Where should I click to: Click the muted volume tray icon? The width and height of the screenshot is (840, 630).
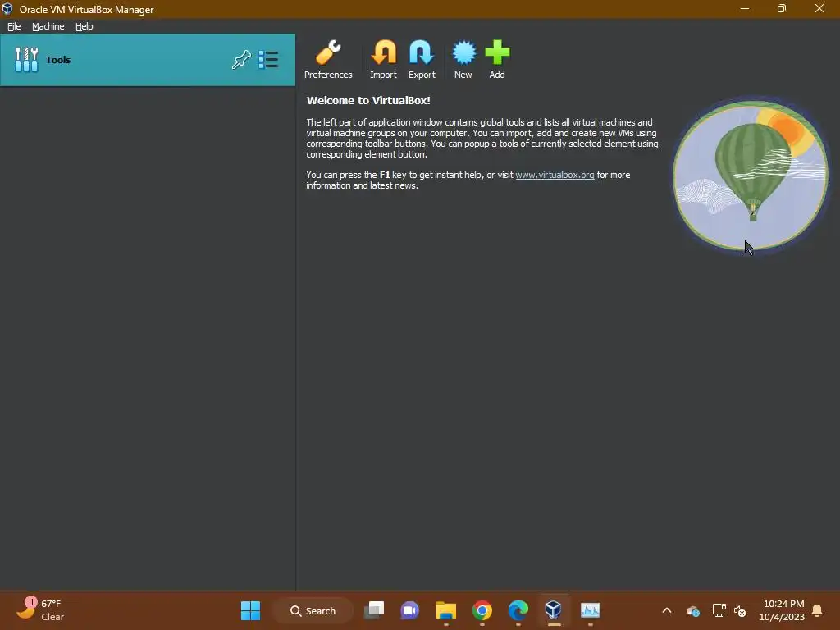tap(740, 610)
